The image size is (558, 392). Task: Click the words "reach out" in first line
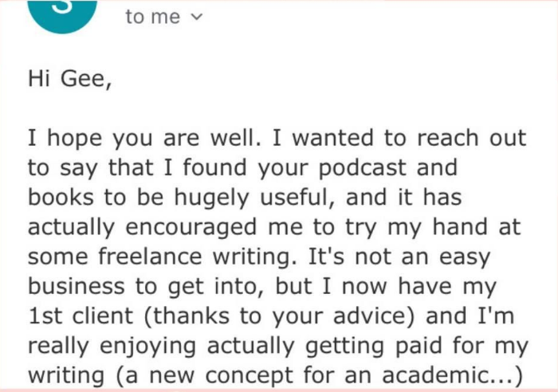point(472,138)
